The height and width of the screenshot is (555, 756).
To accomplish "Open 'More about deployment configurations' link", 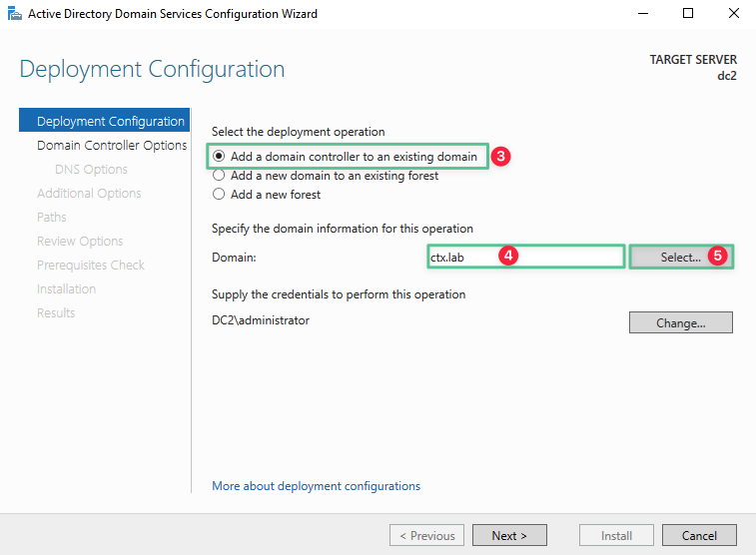I will [316, 486].
